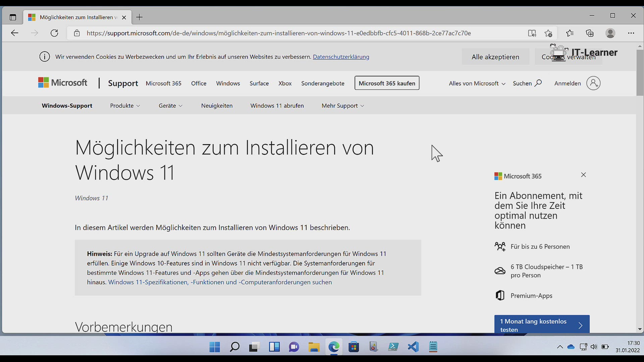Open the Windows menu item
The height and width of the screenshot is (362, 644).
click(228, 83)
